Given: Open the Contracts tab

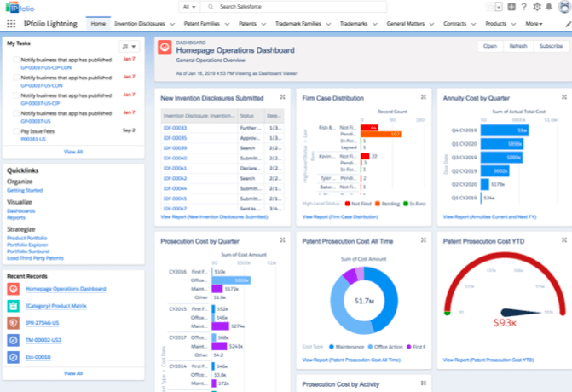Looking at the screenshot, I should [x=454, y=24].
